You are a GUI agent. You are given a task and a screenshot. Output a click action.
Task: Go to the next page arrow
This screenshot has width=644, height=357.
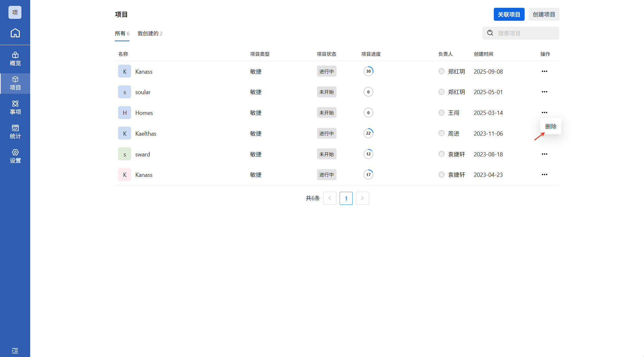pyautogui.click(x=362, y=198)
